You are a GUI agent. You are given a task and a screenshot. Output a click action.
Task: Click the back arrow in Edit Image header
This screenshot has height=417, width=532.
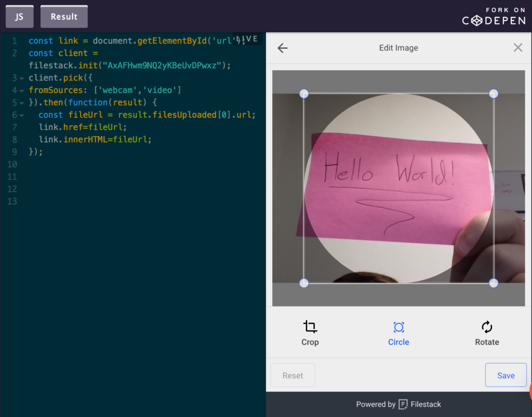pyautogui.click(x=282, y=47)
